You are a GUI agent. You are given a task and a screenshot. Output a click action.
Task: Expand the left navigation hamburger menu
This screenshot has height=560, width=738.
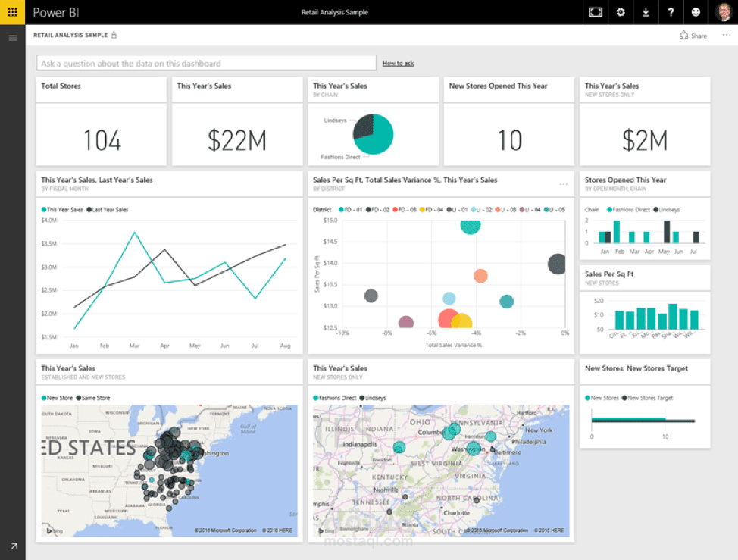click(x=12, y=37)
